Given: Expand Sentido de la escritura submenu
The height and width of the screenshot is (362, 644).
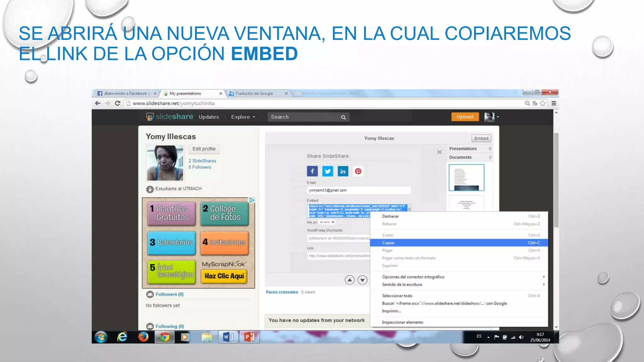Looking at the screenshot, I should pyautogui.click(x=459, y=284).
